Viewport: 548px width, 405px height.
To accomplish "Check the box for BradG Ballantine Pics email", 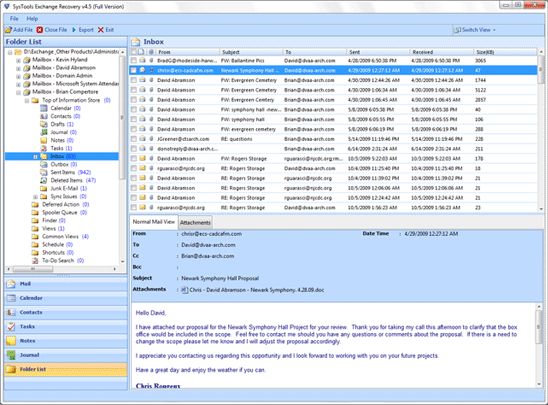I will coord(134,61).
